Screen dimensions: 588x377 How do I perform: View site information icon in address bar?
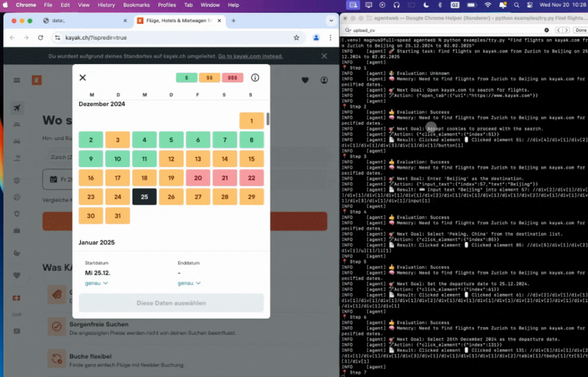(58, 37)
